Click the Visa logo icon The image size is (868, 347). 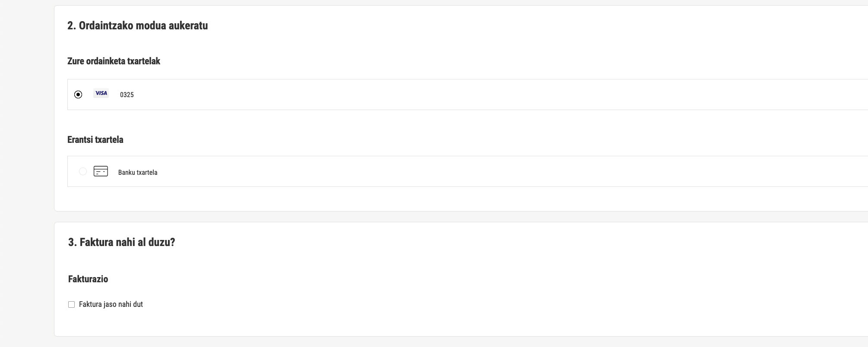tap(101, 93)
